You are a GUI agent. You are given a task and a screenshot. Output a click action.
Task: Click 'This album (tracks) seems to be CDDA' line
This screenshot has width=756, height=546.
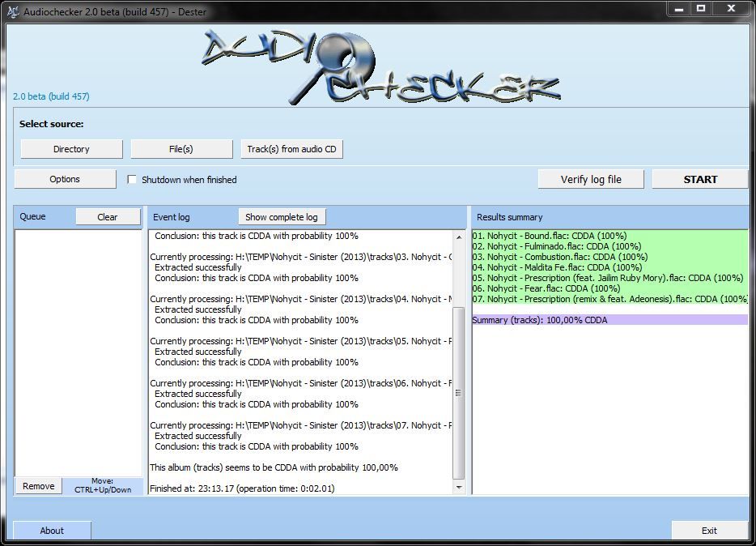click(x=274, y=467)
